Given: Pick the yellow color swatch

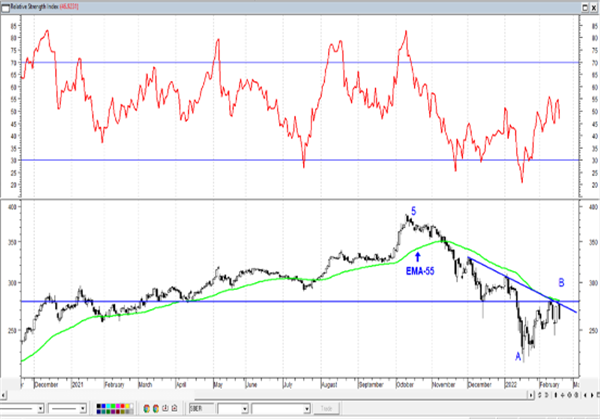Looking at the screenshot, I should (127, 406).
